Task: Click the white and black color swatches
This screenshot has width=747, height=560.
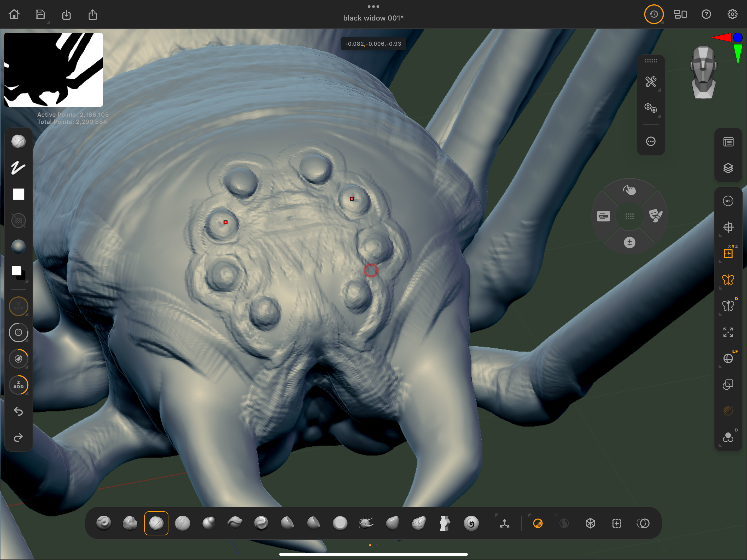Action: pos(18,273)
